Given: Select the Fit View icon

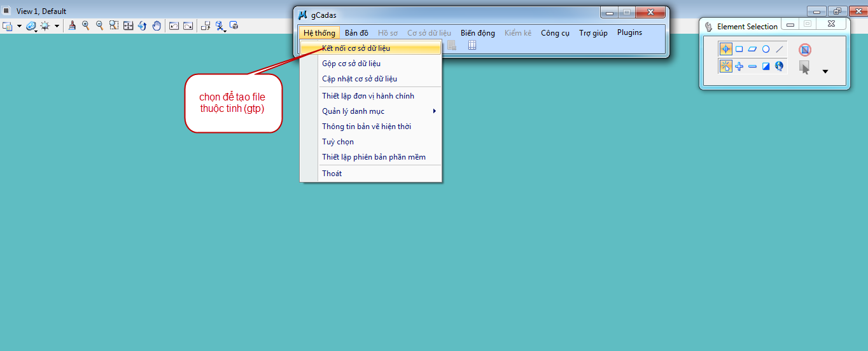Looking at the screenshot, I should coord(128,25).
